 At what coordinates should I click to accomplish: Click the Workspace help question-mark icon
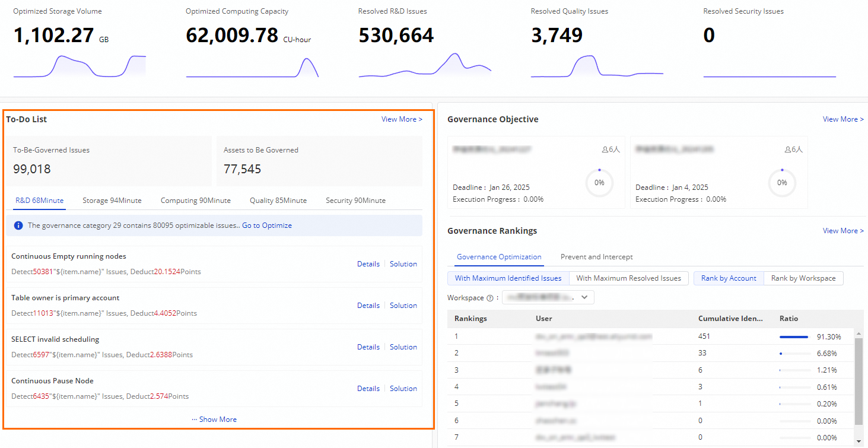point(490,298)
